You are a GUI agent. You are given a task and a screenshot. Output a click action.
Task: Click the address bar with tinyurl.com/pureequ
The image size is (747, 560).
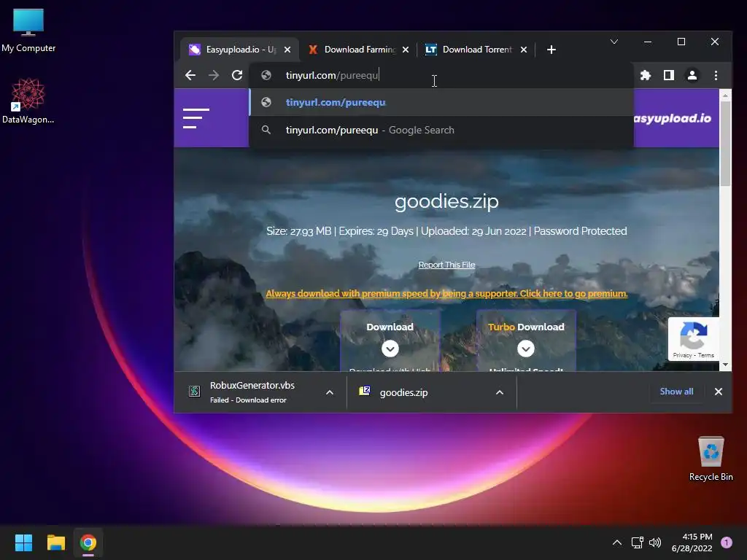point(441,75)
